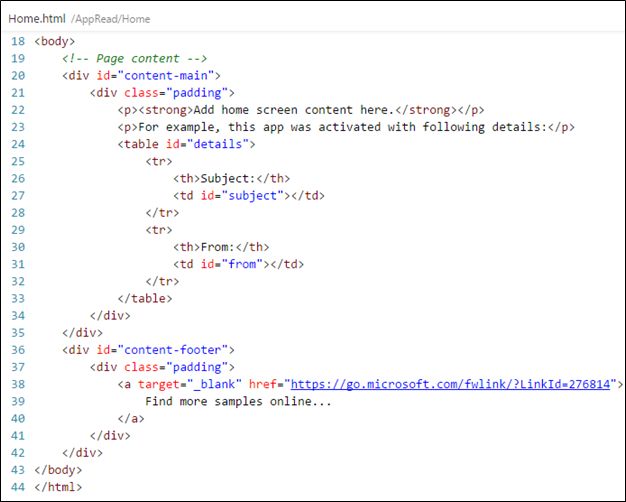Click the second <tr> tag on line 29
This screenshot has height=502, width=626.
click(159, 230)
